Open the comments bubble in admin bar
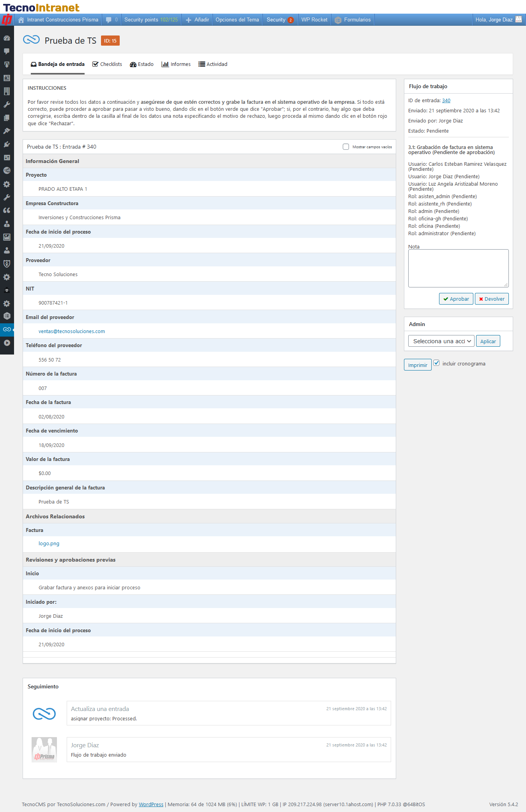 click(111, 20)
